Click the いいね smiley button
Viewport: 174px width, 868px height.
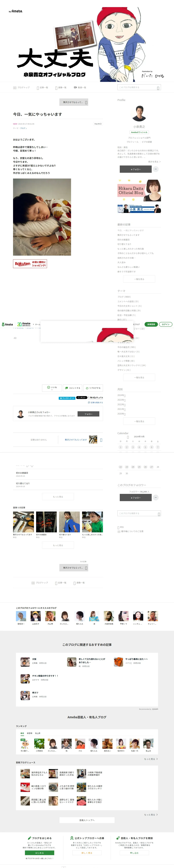(52, 388)
